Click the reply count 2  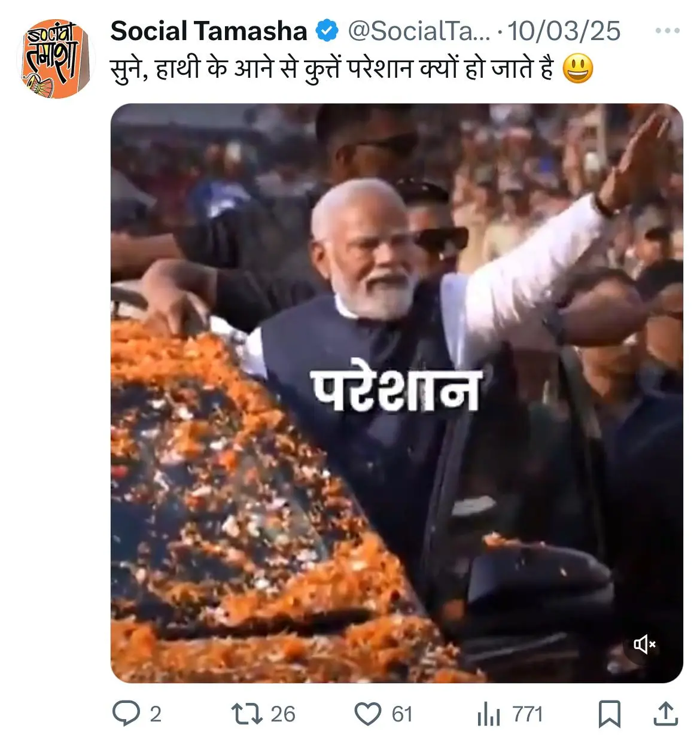[156, 714]
